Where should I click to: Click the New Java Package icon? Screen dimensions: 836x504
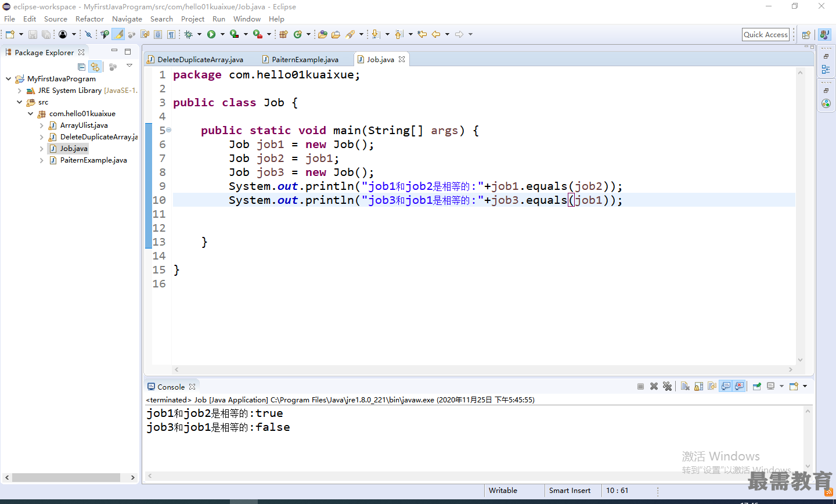coord(283,34)
